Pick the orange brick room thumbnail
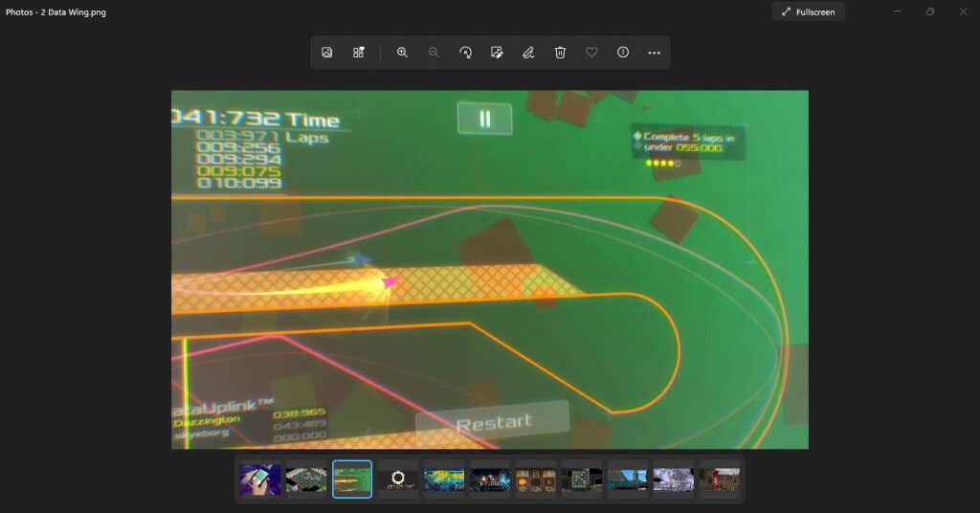The height and width of the screenshot is (513, 980). point(536,480)
